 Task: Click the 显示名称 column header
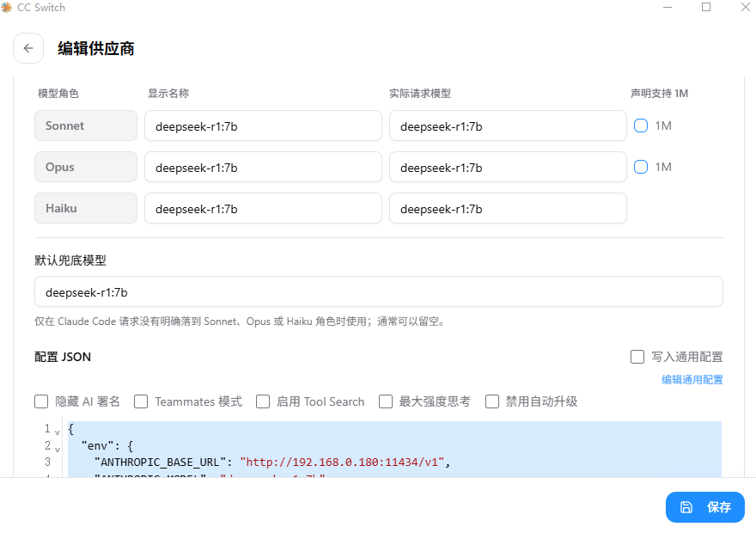[x=168, y=93]
